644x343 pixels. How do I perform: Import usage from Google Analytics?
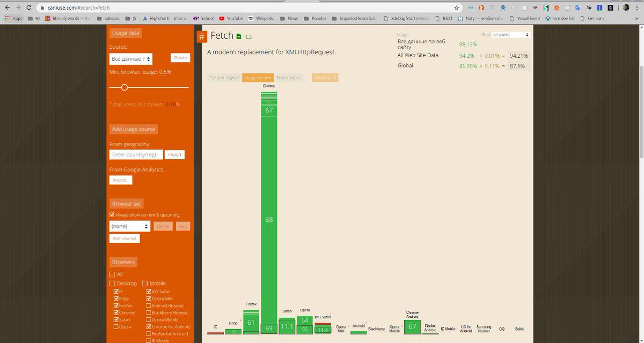click(120, 180)
